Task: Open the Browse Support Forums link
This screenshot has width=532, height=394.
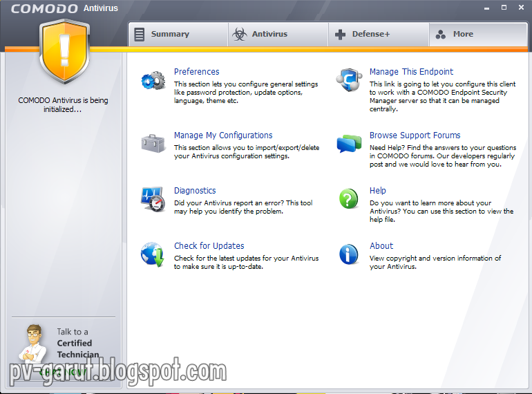Action: pos(415,135)
